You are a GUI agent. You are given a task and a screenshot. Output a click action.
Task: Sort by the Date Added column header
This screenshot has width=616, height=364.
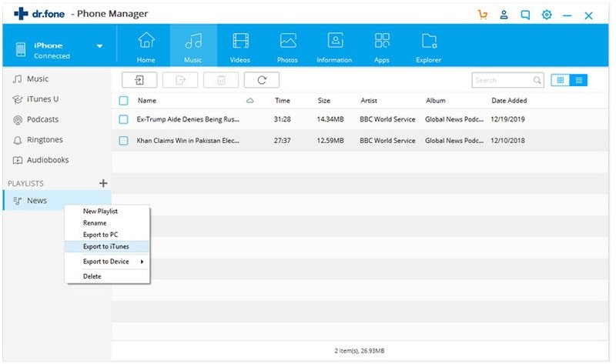pyautogui.click(x=509, y=101)
